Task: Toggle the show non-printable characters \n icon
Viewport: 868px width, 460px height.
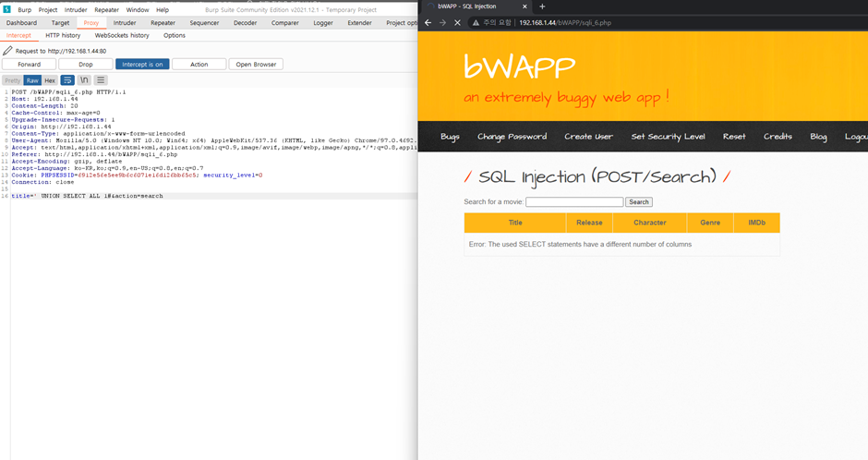Action: click(84, 80)
